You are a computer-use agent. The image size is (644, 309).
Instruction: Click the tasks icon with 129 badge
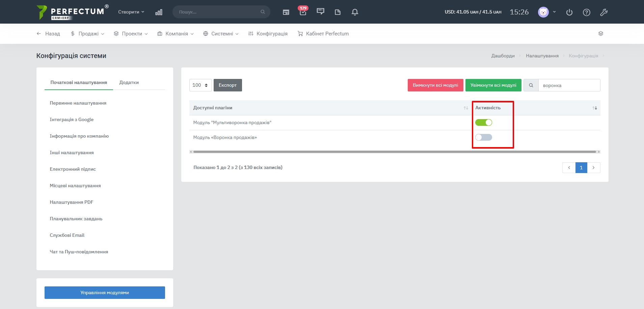click(303, 12)
